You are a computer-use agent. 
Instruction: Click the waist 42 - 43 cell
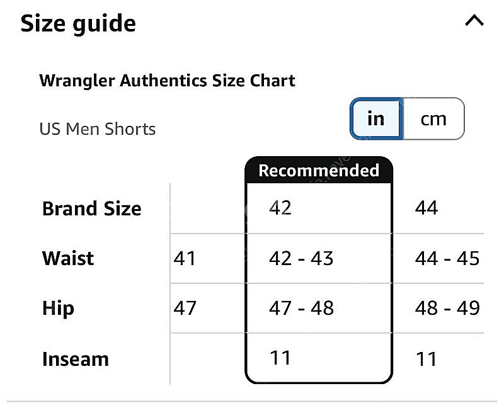(301, 258)
